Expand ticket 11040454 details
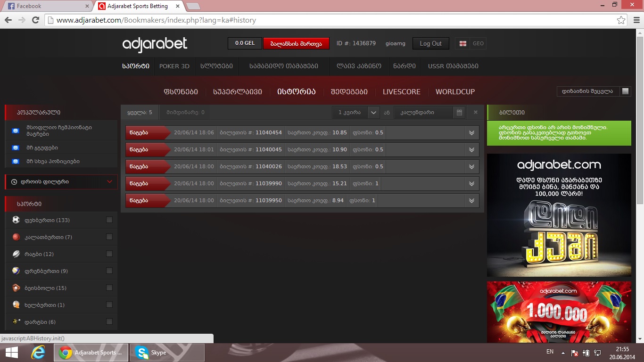The width and height of the screenshot is (644, 362). point(471,133)
